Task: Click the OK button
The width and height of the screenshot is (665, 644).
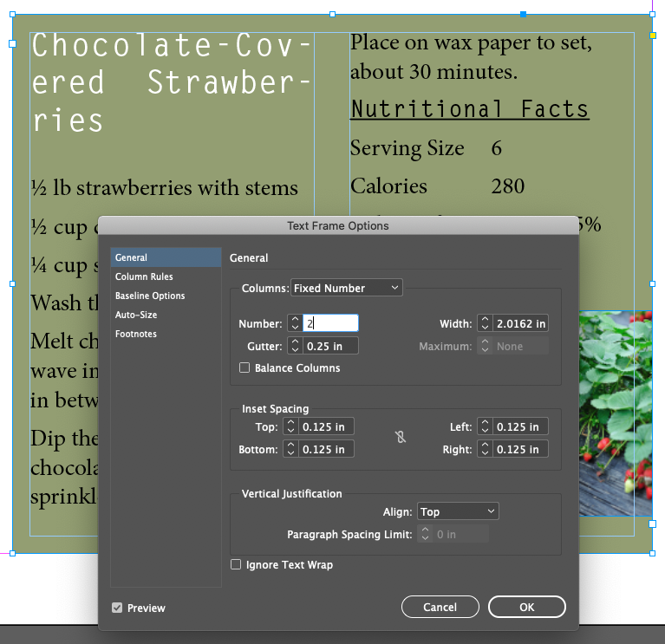Action: [527, 607]
